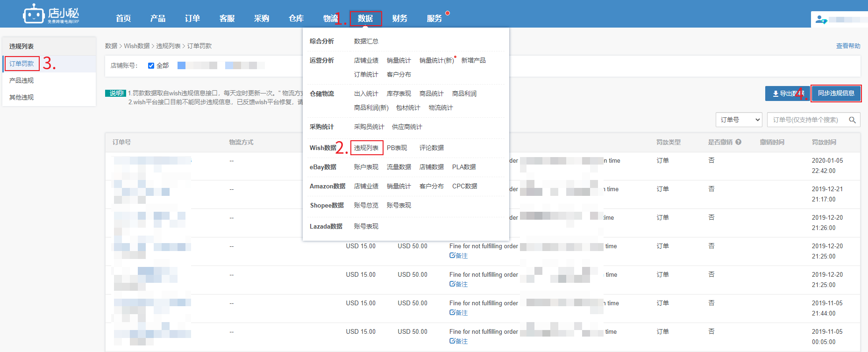This screenshot has width=868, height=352.
Task: Click the 违规列表 breadcrumb link
Action: [168, 46]
